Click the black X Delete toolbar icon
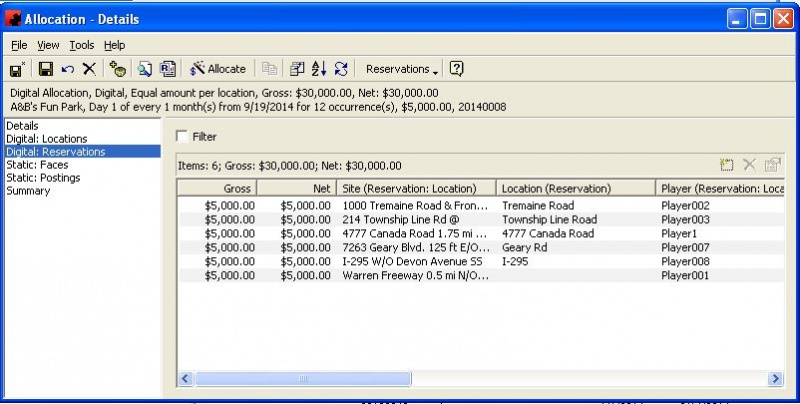800x404 pixels. click(x=89, y=69)
